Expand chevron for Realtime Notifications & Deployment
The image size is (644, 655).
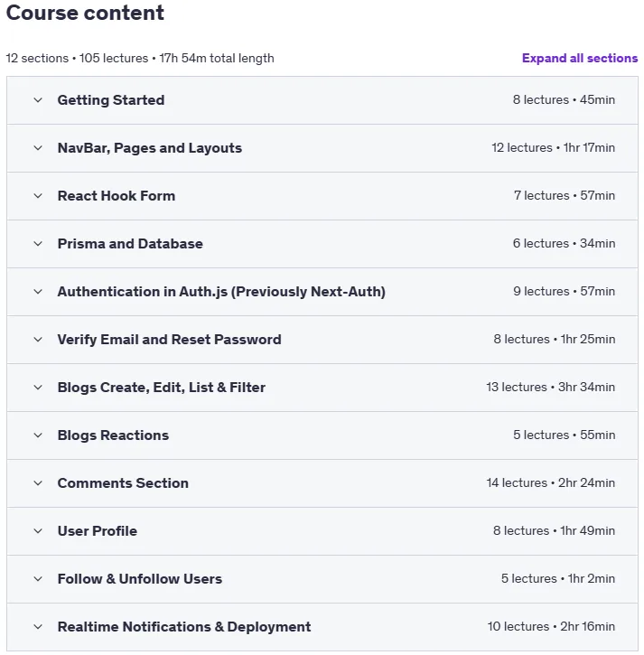(x=38, y=627)
